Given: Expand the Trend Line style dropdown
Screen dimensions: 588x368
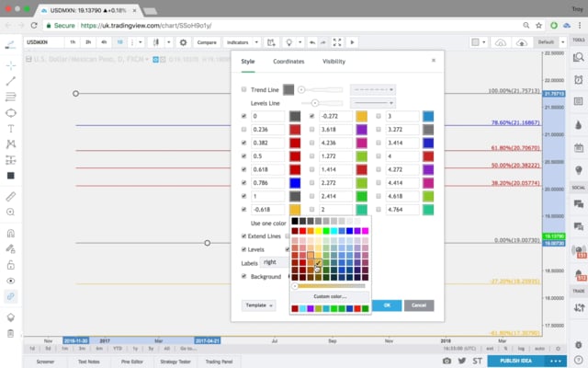Looking at the screenshot, I should pyautogui.click(x=373, y=89).
